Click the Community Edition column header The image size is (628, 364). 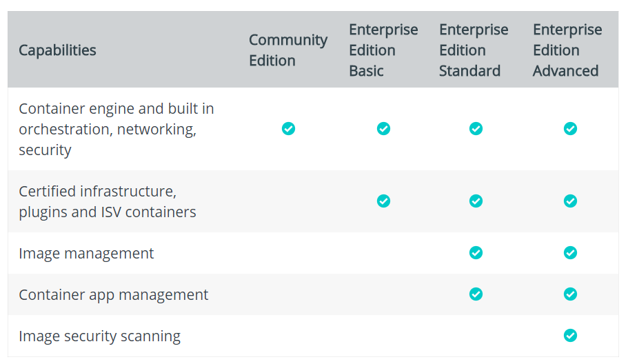pyautogui.click(x=287, y=50)
